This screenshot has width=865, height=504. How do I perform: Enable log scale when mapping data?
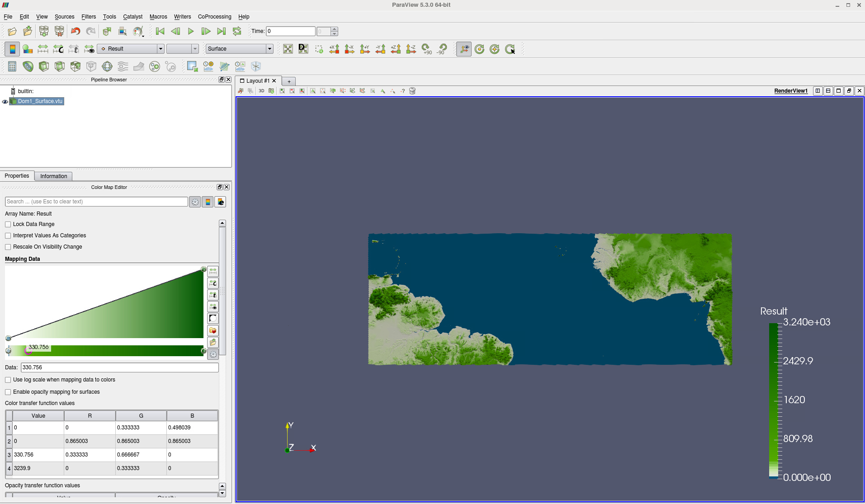tap(8, 380)
